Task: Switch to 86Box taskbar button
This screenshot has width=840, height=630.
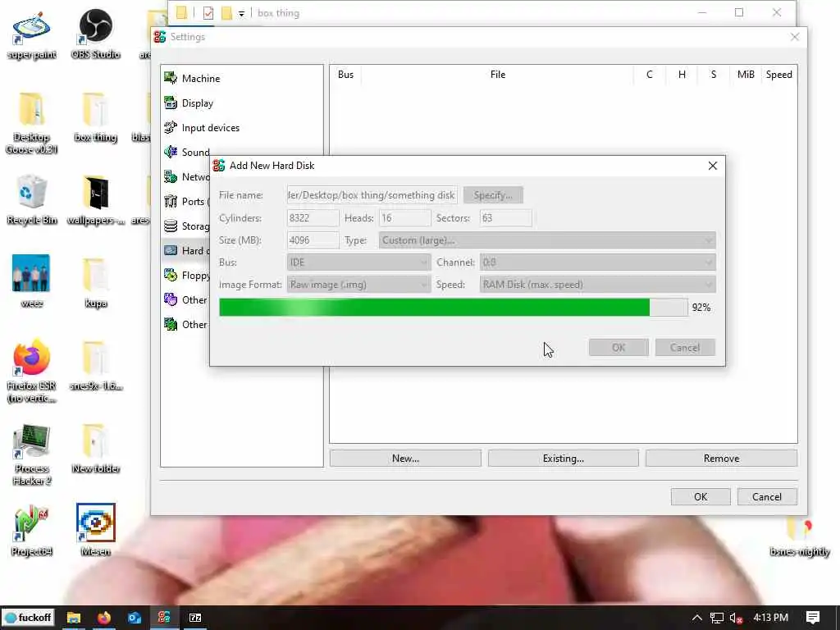Action: point(164,618)
